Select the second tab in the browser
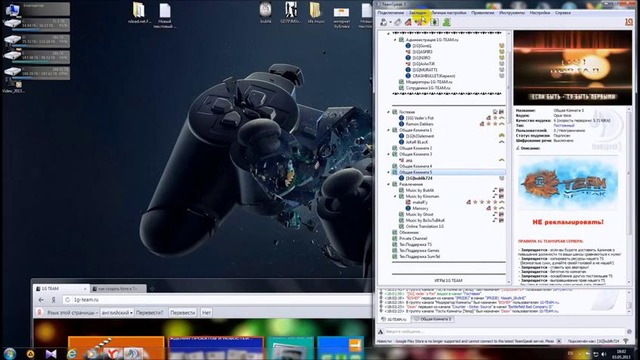Viewport: 640px width, 360px height. pos(118,289)
